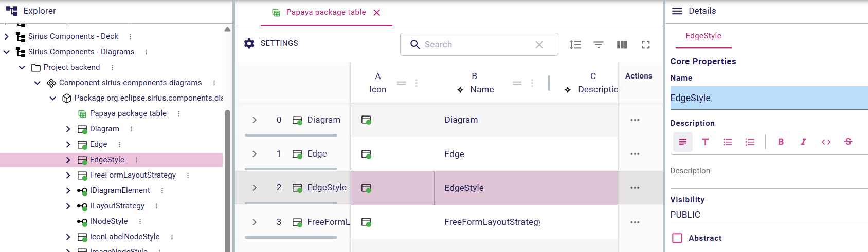868x252 pixels.
Task: Click Name cell 'FreeFormLayoutStrategy' in table
Action: click(x=492, y=222)
